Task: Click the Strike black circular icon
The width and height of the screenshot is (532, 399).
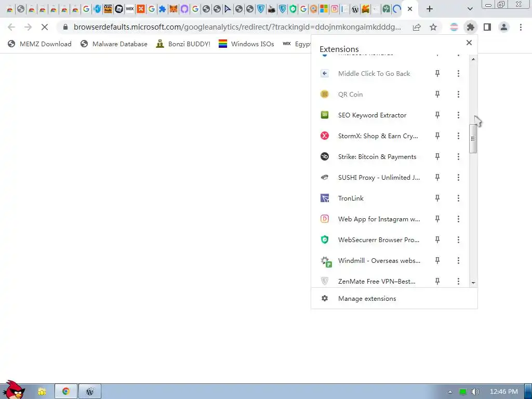Action: 325,156
